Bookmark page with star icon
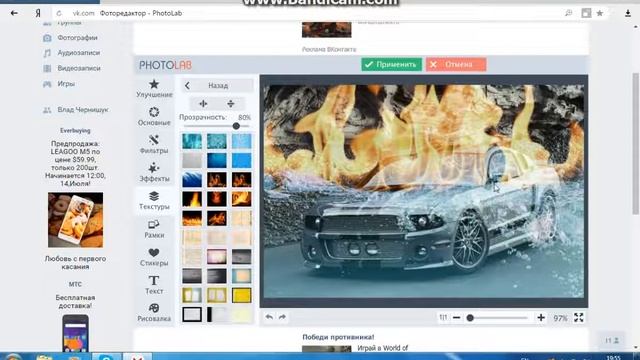Viewport: 640px width, 360px height. point(600,13)
